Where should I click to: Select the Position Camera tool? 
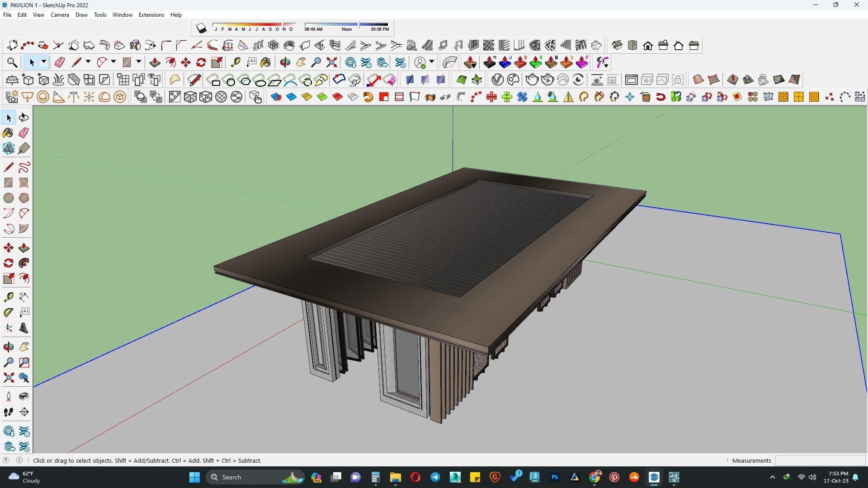click(x=8, y=397)
